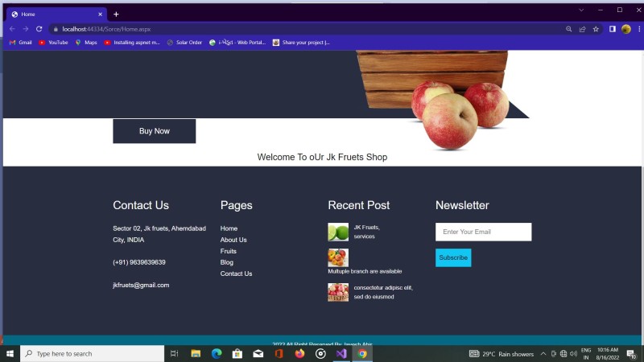Image resolution: width=644 pixels, height=362 pixels.
Task: Open the Installing aspnet bookmark
Action: pos(132,43)
